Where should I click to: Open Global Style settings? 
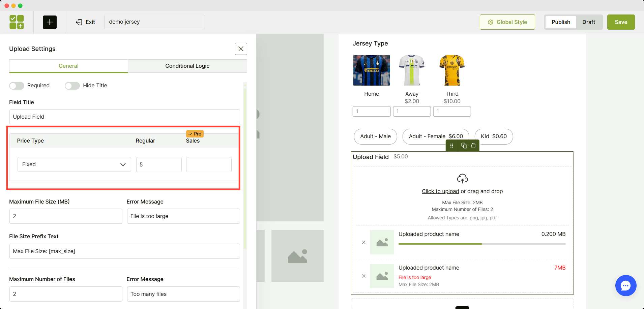click(x=507, y=22)
